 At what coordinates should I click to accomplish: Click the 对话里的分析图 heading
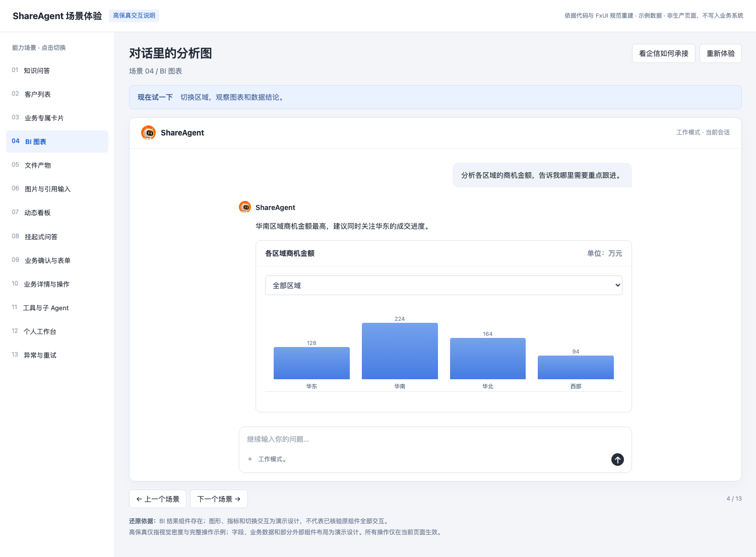(170, 53)
